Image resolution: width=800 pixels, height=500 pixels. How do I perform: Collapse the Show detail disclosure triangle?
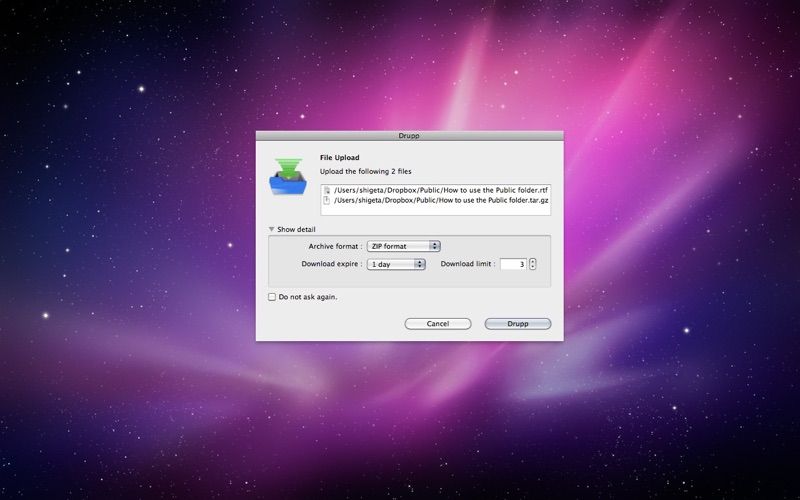(x=271, y=229)
